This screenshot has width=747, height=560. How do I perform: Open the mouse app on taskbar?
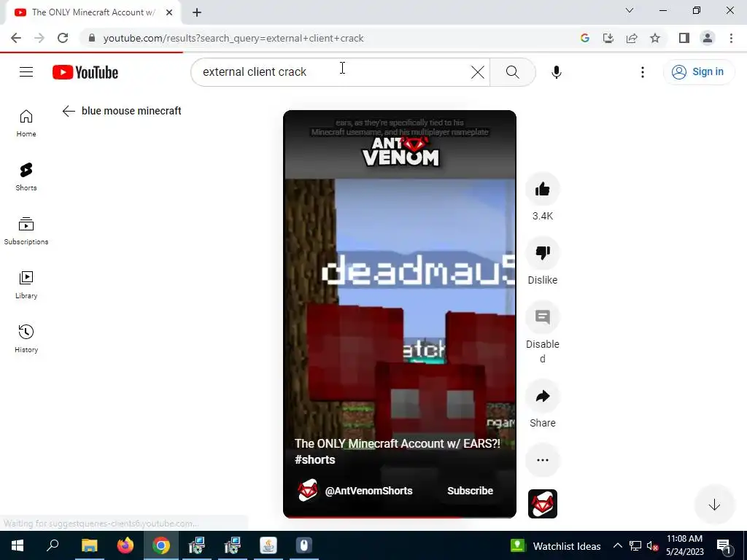pyautogui.click(x=304, y=545)
